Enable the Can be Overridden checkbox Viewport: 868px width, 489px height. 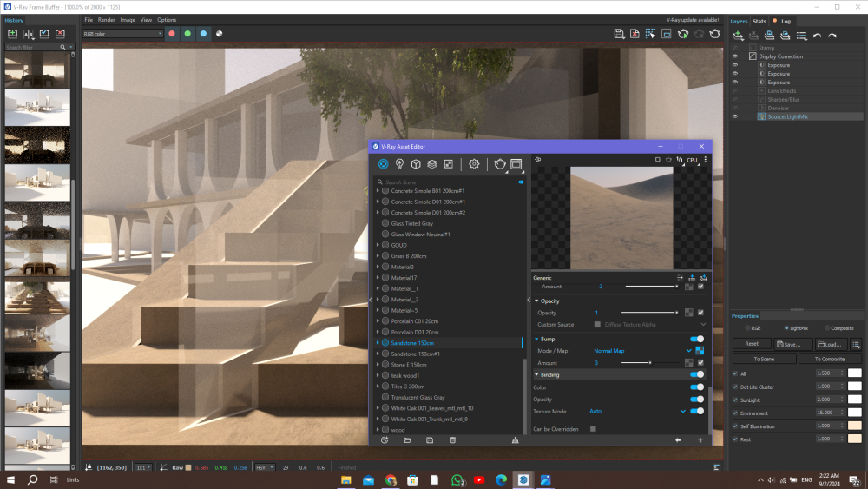click(594, 428)
